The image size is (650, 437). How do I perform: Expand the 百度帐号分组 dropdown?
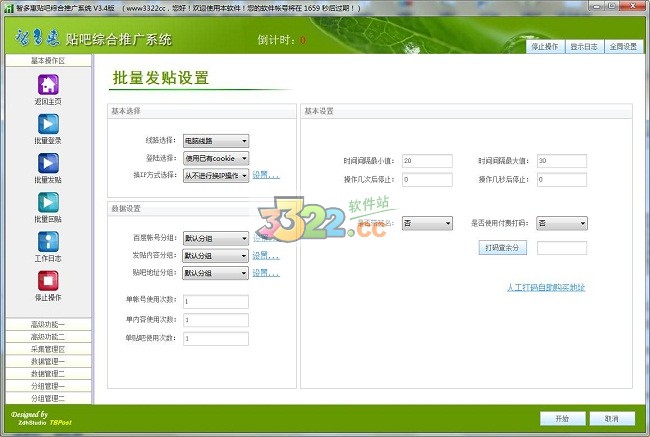point(216,238)
